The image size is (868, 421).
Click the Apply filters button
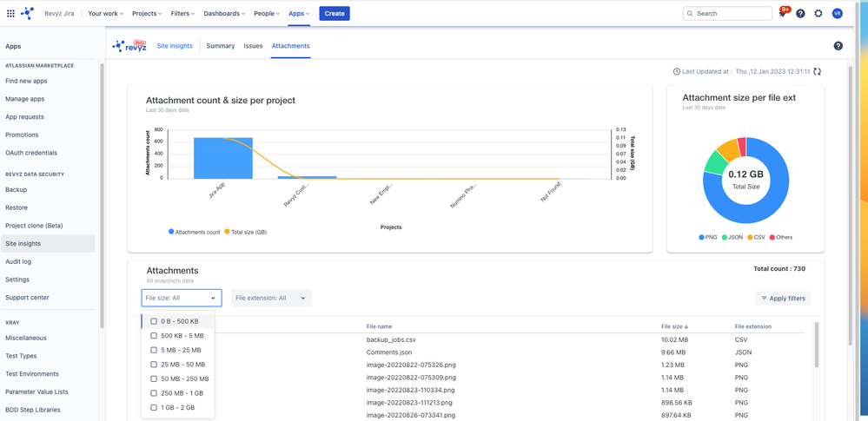click(x=783, y=299)
